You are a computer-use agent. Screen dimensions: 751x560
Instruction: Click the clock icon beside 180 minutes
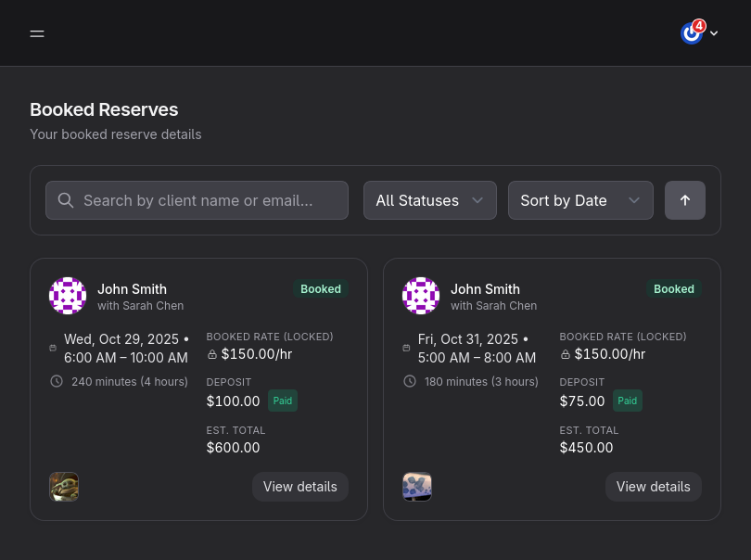click(410, 381)
